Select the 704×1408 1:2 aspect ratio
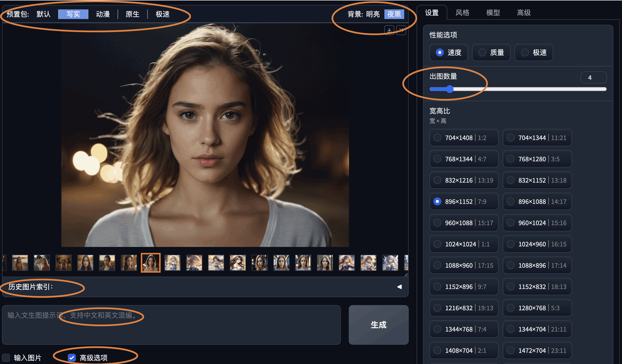 [x=464, y=138]
